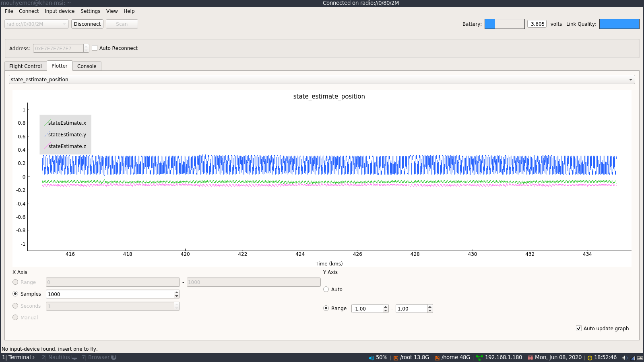Switch to the Console tab
644x362 pixels.
point(87,66)
